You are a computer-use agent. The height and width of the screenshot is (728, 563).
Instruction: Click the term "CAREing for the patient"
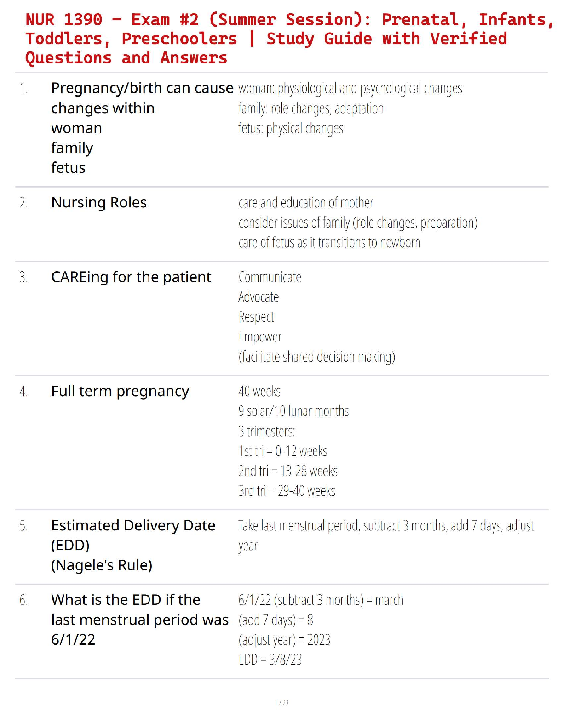(131, 277)
